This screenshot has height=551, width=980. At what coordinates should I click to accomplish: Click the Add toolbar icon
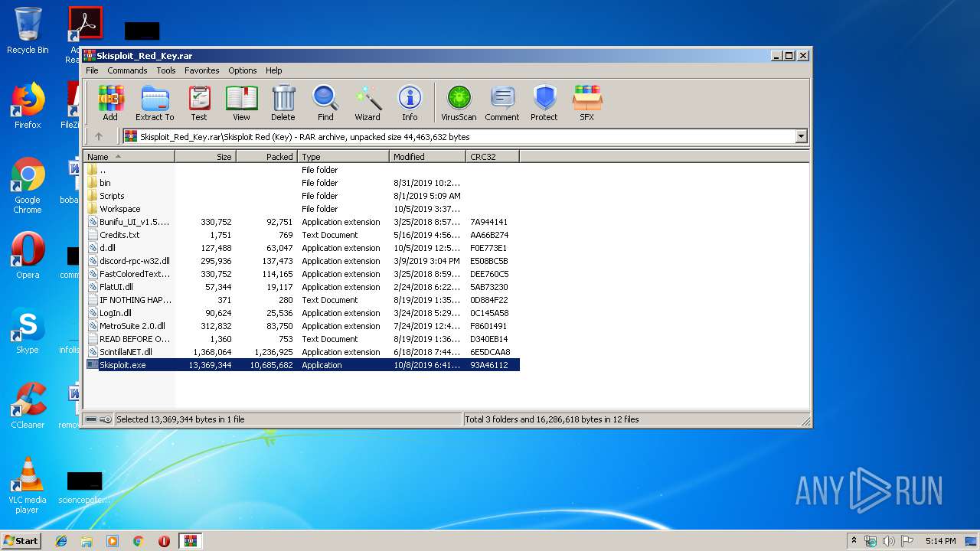coord(110,103)
